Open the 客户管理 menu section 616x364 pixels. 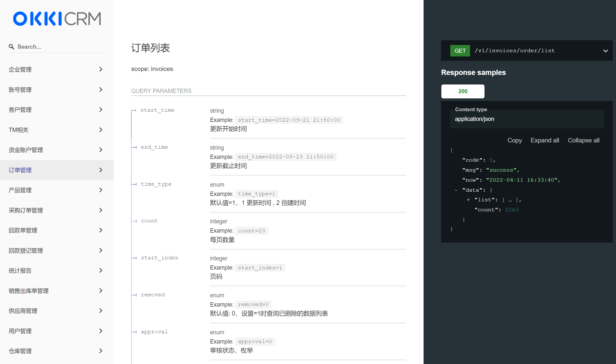click(57, 110)
